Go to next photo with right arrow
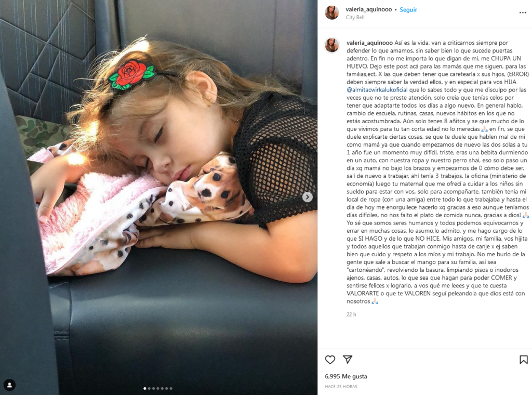The width and height of the screenshot is (532, 395). [x=308, y=197]
